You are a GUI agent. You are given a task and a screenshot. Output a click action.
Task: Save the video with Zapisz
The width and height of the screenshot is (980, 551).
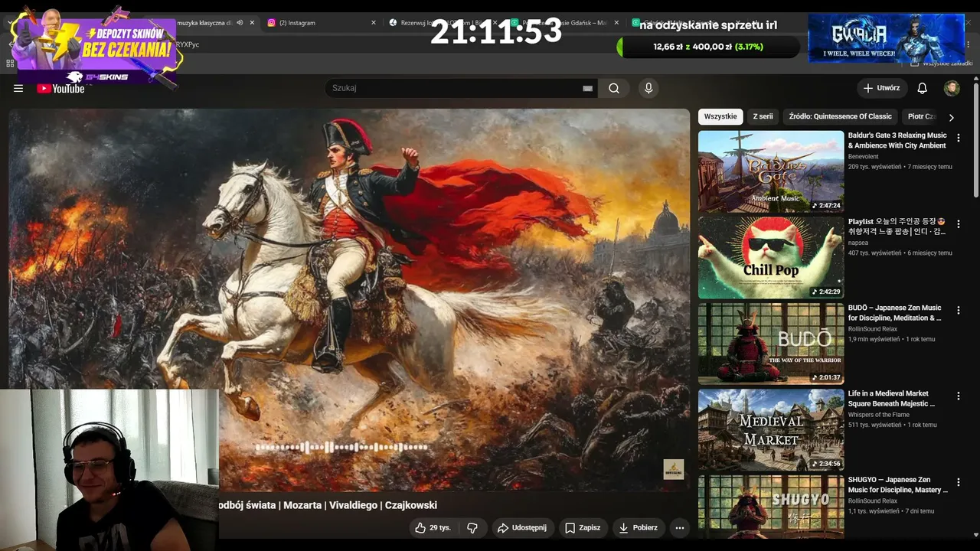583,527
